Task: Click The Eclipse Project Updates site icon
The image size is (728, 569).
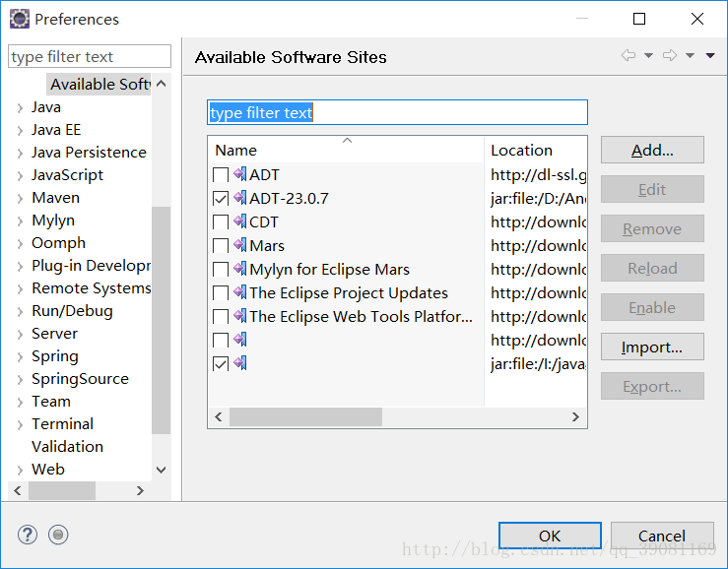Action: pos(240,292)
